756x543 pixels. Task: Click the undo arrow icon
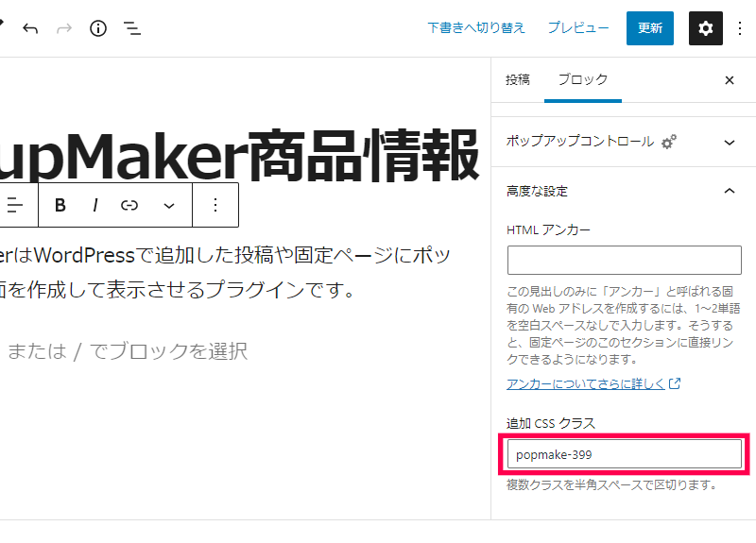pyautogui.click(x=30, y=28)
